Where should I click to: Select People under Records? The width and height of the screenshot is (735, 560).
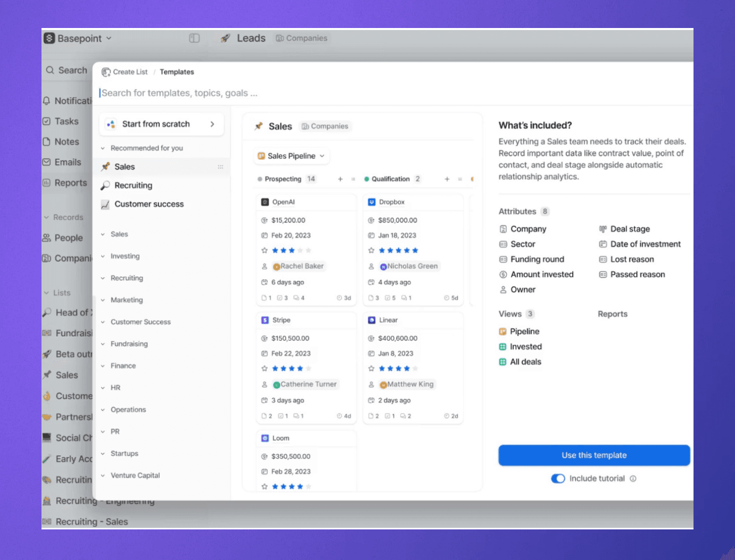(x=68, y=237)
